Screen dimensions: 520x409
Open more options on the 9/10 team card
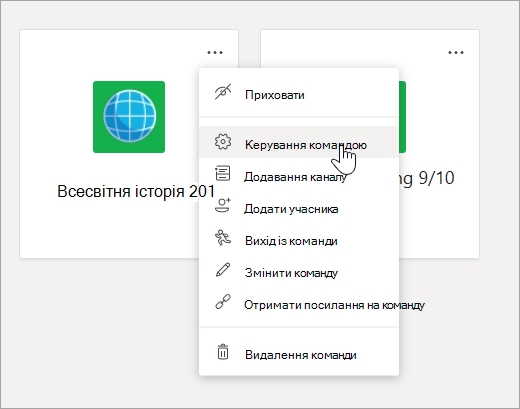[x=456, y=52]
